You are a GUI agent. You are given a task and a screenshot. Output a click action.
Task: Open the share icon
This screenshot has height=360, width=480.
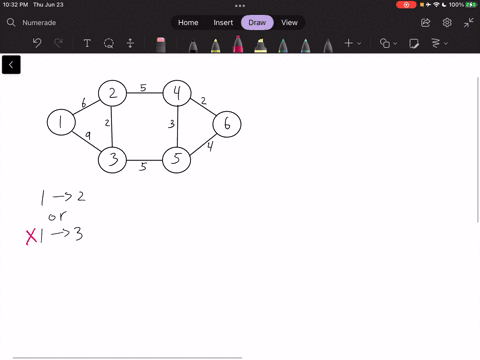(425, 23)
